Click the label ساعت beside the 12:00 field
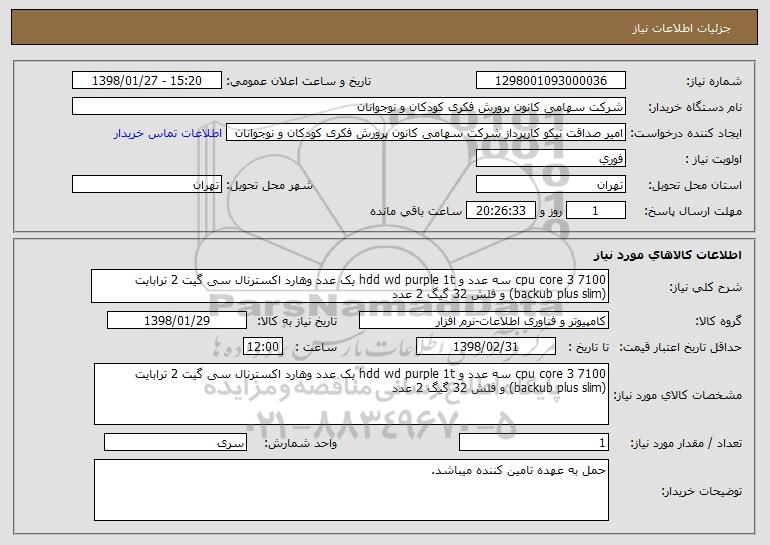Image resolution: width=770 pixels, height=545 pixels. 316,347
